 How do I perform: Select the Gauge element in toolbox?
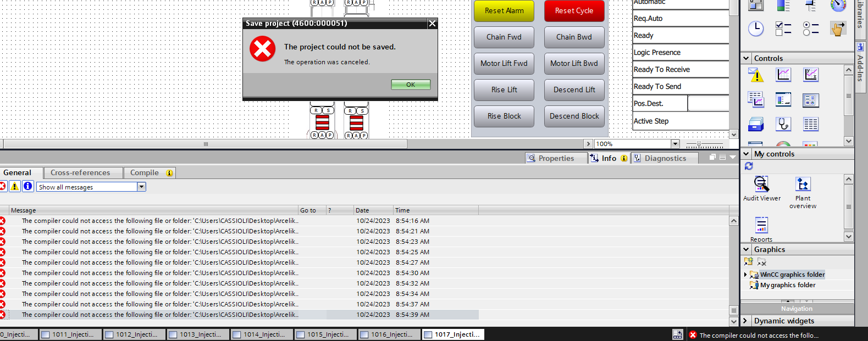[838, 5]
